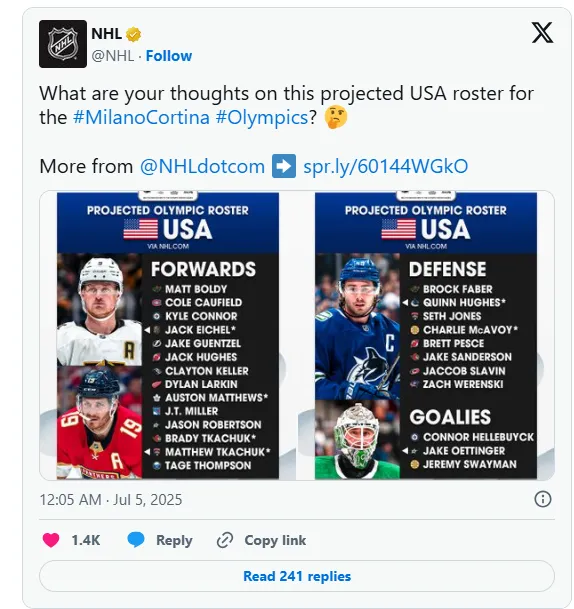
Task: Follow the NHL account
Action: click(x=169, y=56)
